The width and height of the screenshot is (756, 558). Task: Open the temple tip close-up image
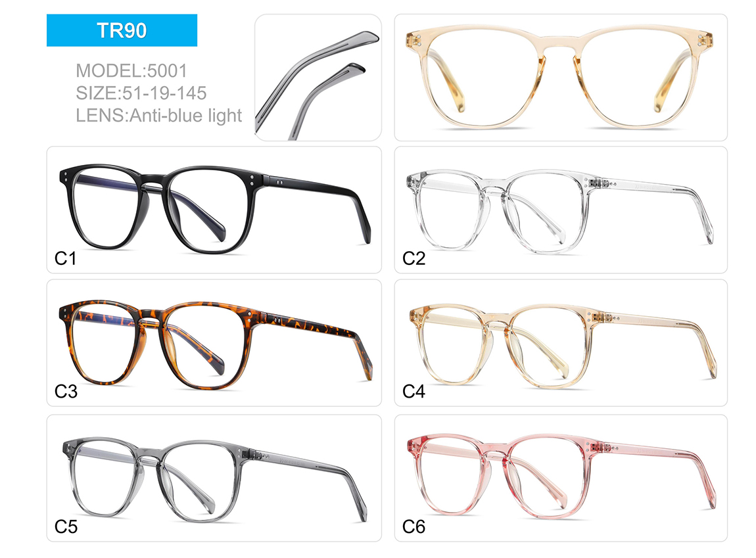tap(318, 78)
